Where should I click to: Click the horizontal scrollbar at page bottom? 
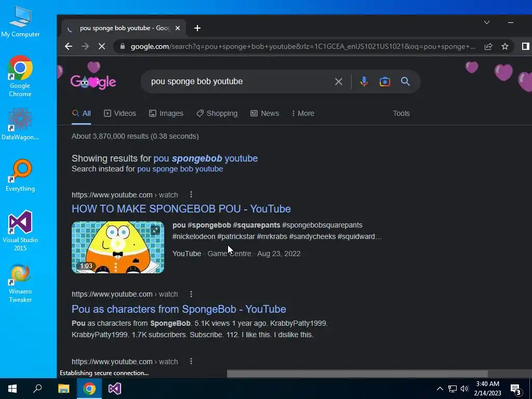pos(357,374)
